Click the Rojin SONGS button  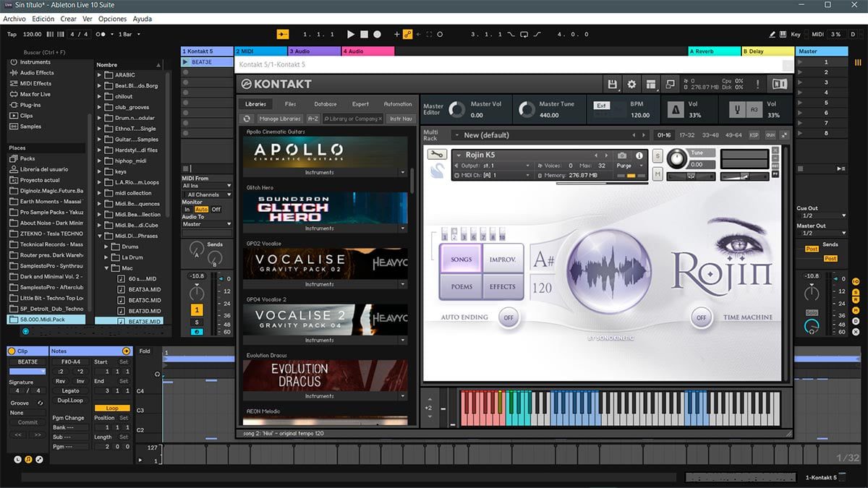(x=461, y=260)
